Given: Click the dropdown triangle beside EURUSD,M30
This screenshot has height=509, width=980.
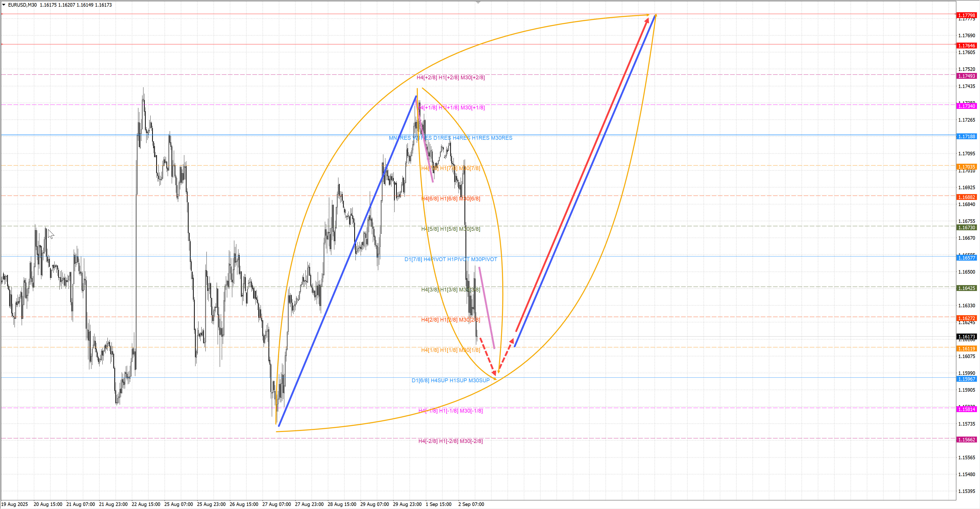Looking at the screenshot, I should click(4, 5).
